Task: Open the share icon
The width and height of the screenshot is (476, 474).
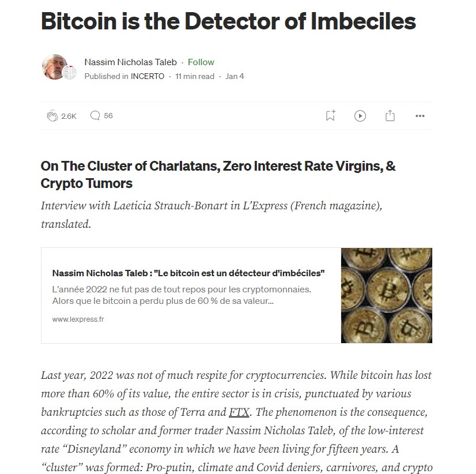Action: (x=390, y=115)
